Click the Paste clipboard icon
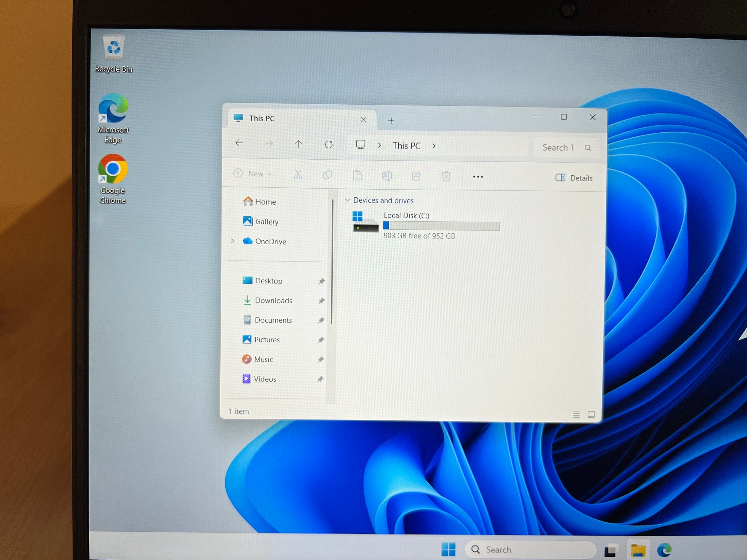Image resolution: width=747 pixels, height=560 pixels. click(357, 175)
